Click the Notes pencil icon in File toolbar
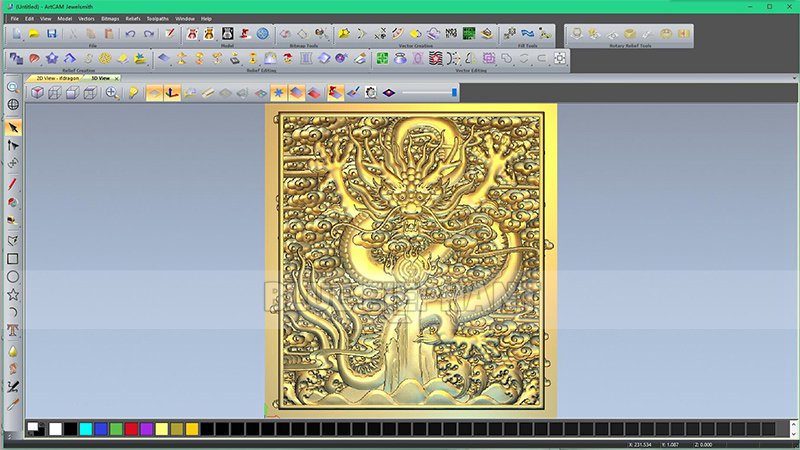Screen dimensions: 800x450 pos(169,34)
